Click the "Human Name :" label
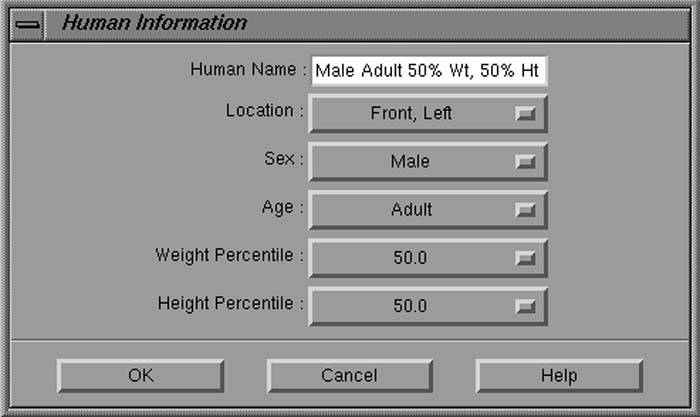700x417 pixels. [246, 69]
